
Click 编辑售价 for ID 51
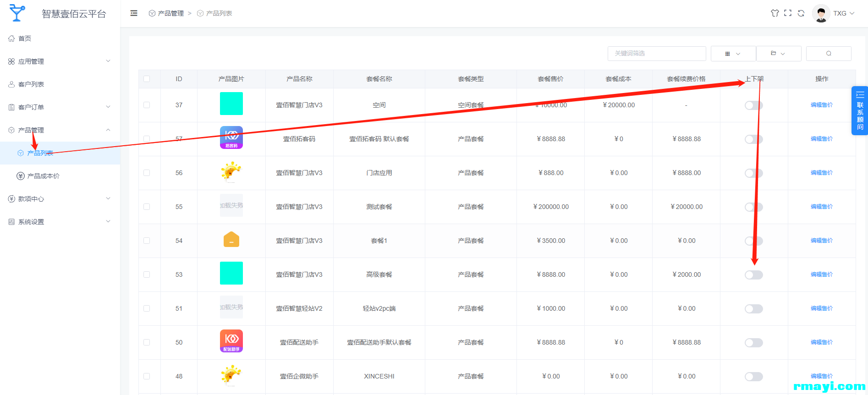822,308
